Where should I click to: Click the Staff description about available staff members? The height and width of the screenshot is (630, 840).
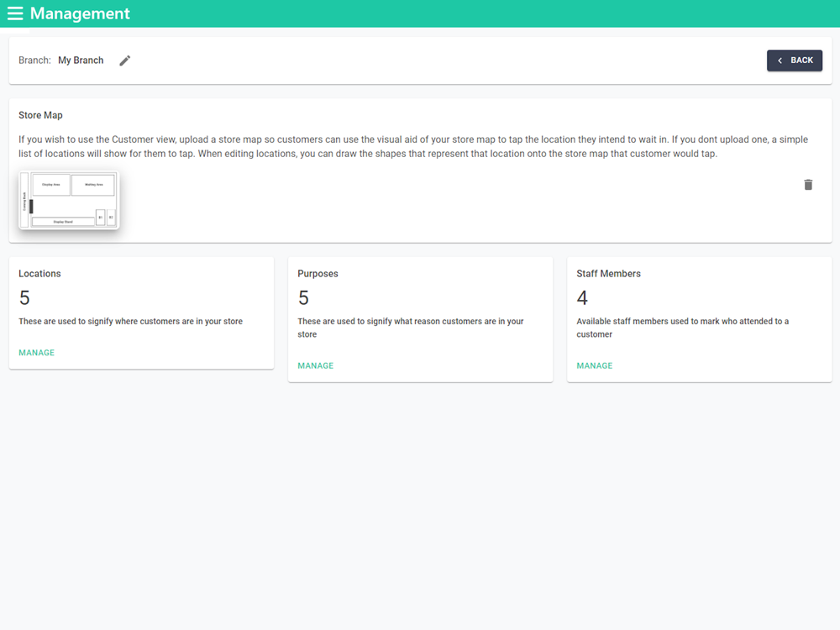pyautogui.click(x=682, y=328)
